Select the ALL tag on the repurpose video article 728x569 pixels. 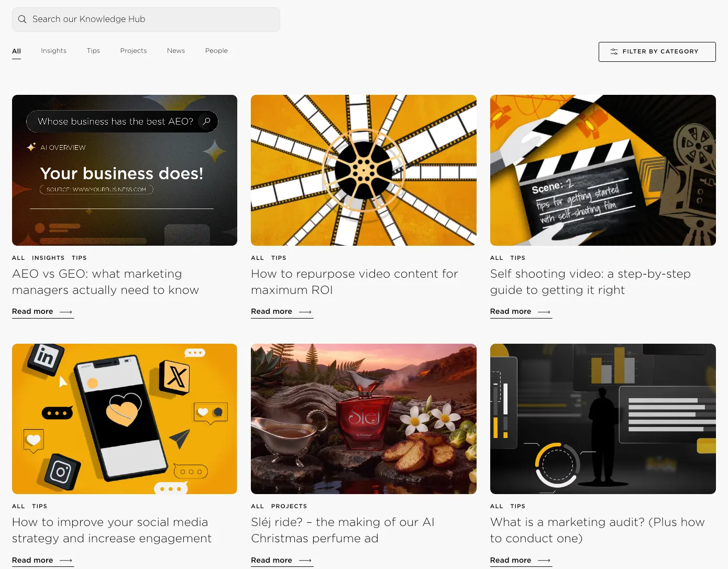click(258, 258)
